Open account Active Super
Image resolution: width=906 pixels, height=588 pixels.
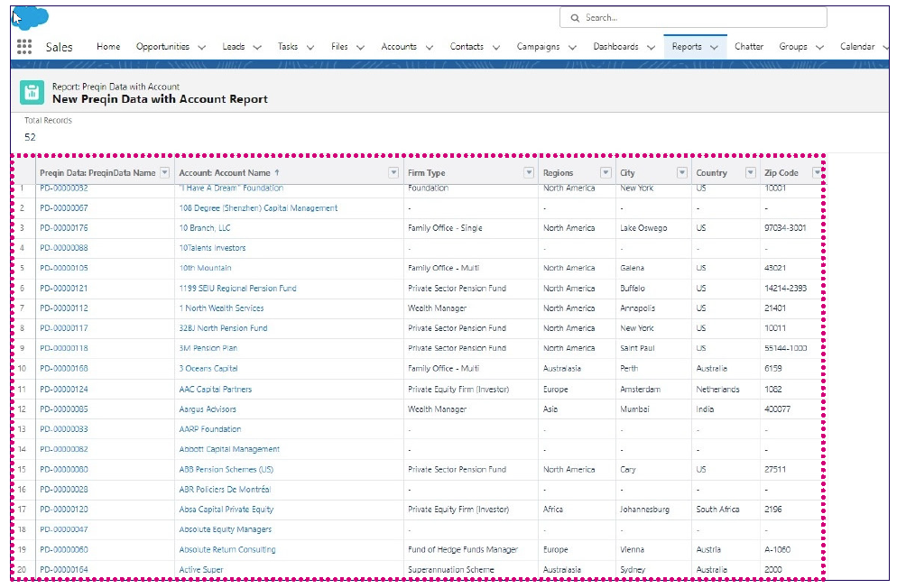tap(201, 570)
